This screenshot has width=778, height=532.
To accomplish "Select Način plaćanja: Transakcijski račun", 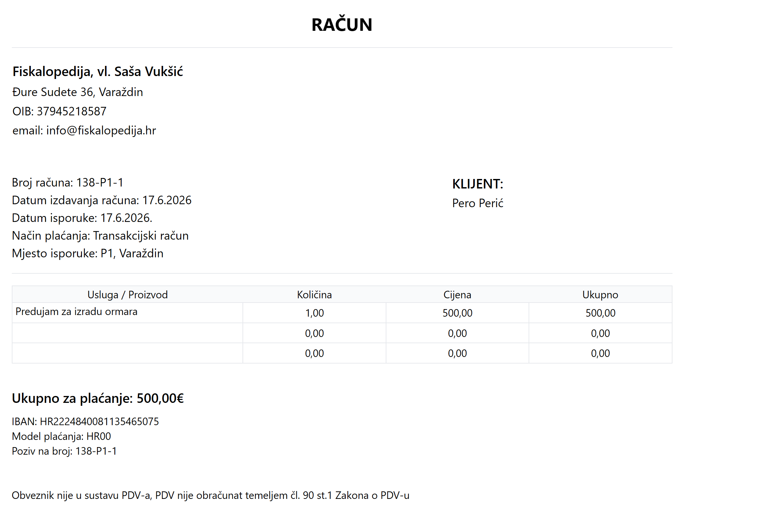I will [100, 236].
